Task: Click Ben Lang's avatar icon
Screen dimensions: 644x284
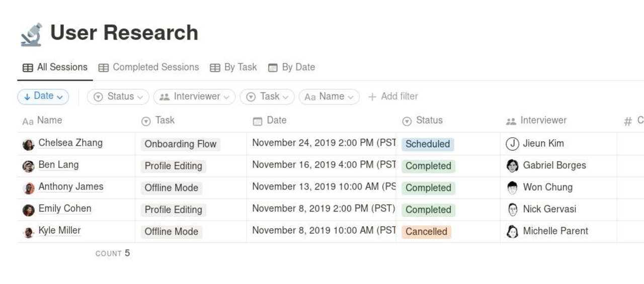Action: click(28, 166)
